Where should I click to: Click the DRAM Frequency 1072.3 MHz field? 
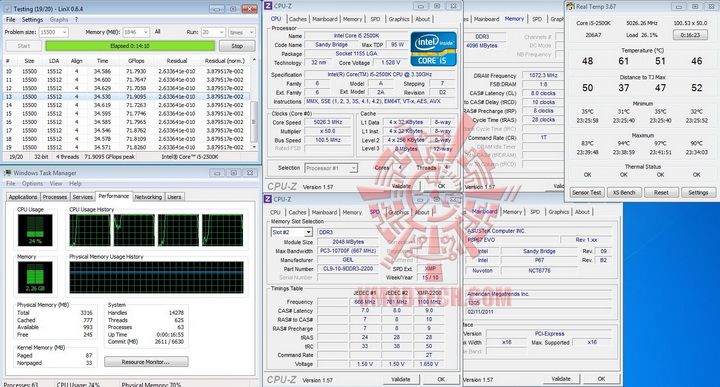(x=543, y=75)
